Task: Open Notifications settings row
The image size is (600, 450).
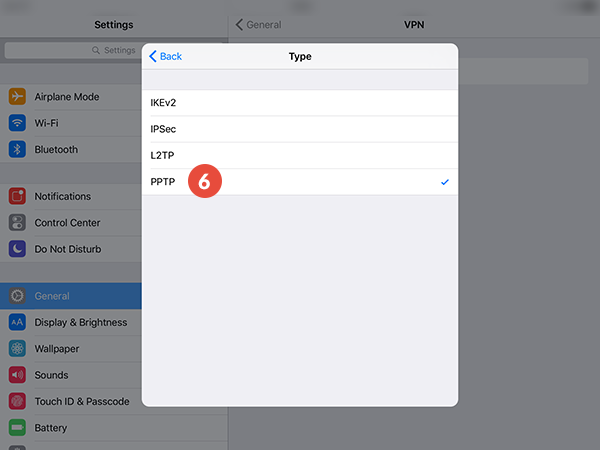Action: click(71, 196)
